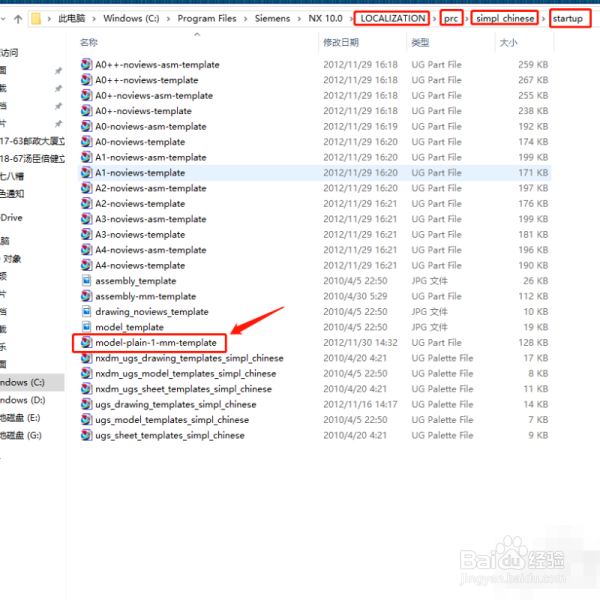Navigate to Siemens in breadcrumb path

[x=272, y=18]
